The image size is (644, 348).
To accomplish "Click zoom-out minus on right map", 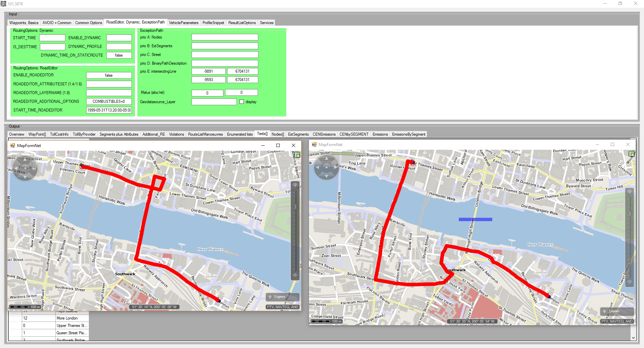I will tap(630, 282).
